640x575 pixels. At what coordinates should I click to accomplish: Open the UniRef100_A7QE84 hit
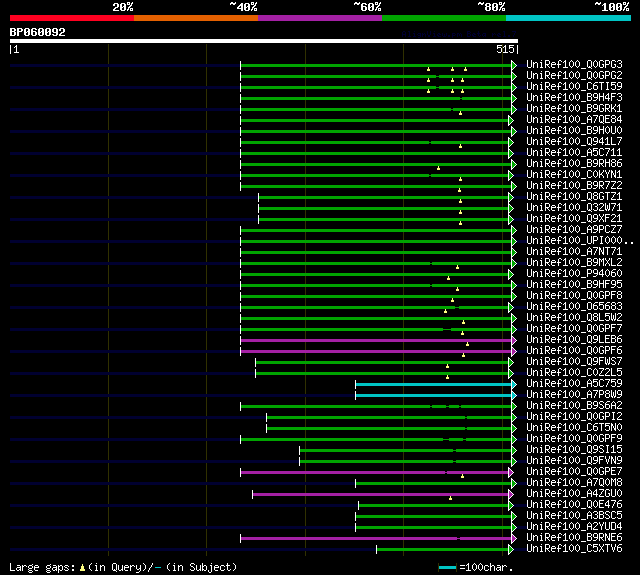(x=574, y=120)
